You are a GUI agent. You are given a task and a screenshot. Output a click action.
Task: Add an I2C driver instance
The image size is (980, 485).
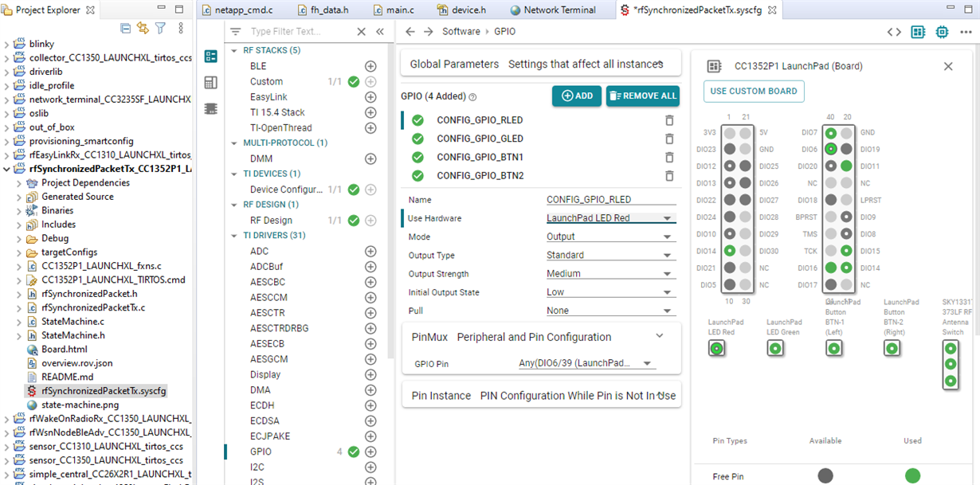370,467
